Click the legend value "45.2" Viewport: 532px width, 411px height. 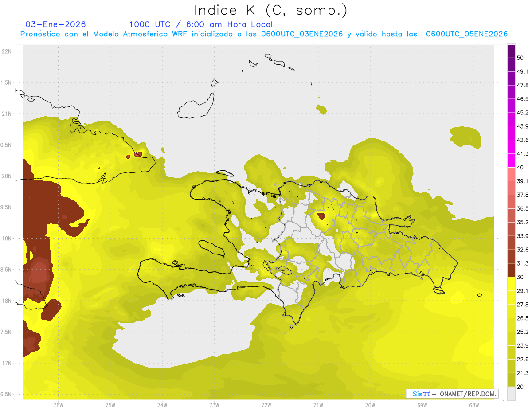pyautogui.click(x=523, y=113)
